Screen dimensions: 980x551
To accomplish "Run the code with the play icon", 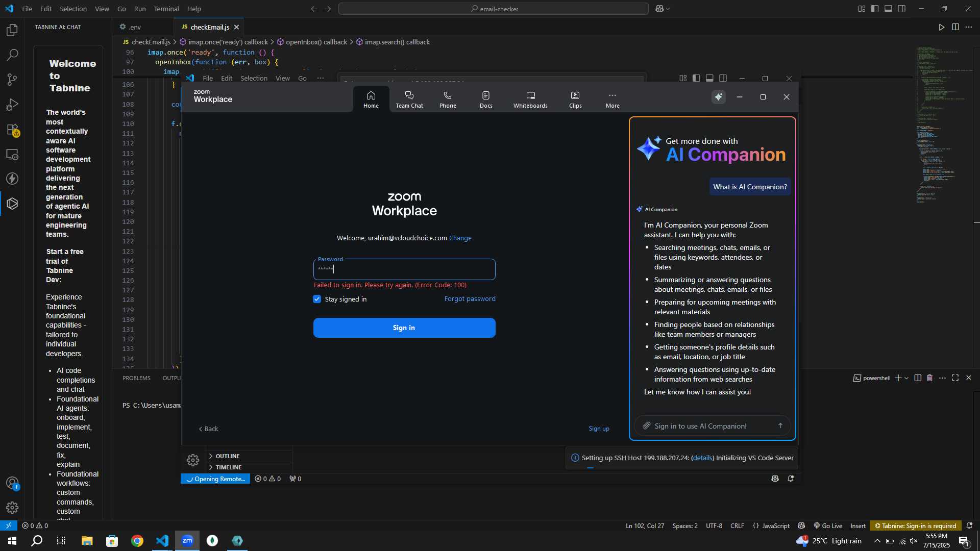I will [x=942, y=27].
